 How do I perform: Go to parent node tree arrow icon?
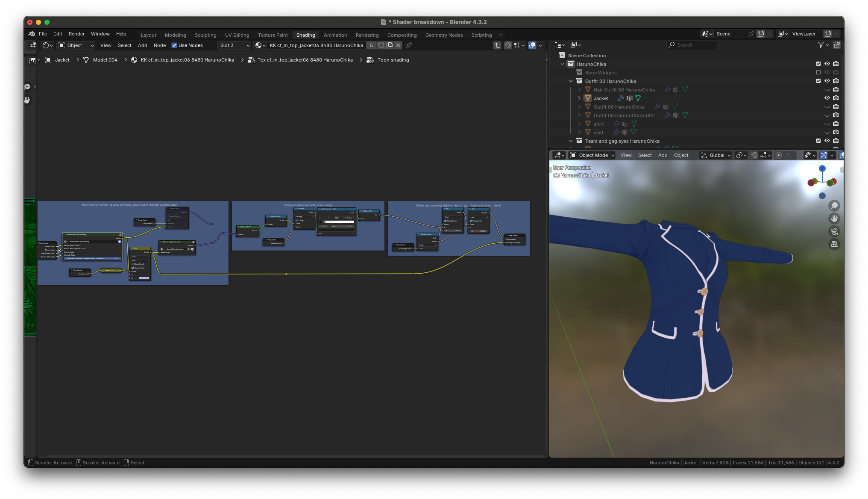tap(497, 45)
